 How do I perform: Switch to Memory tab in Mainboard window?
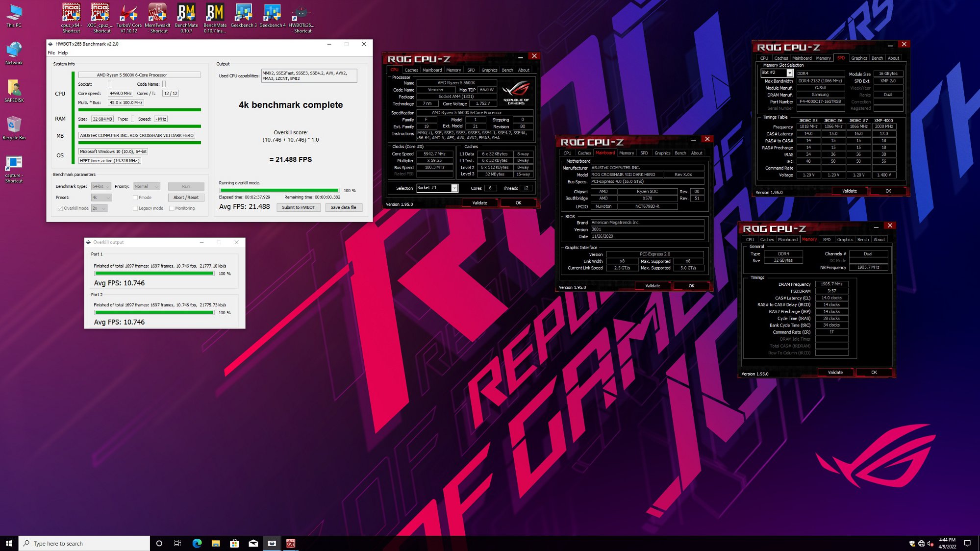[627, 153]
